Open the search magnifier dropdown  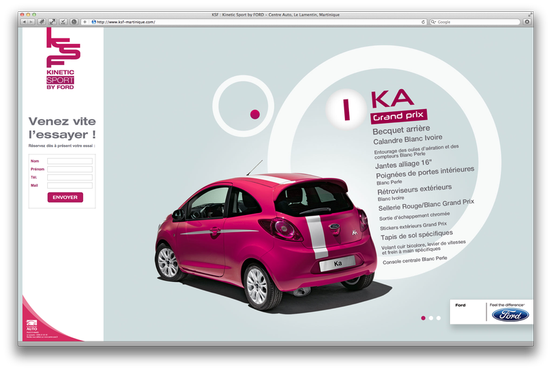coord(434,22)
